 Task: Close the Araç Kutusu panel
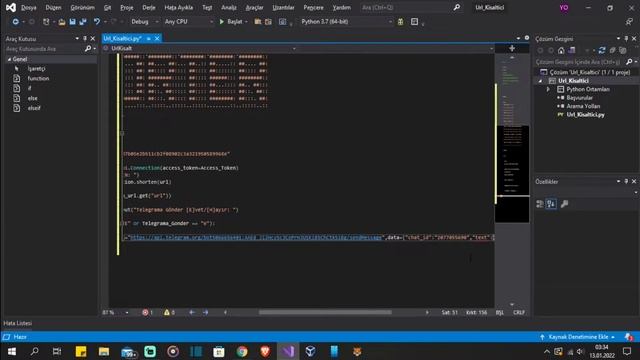(x=93, y=38)
